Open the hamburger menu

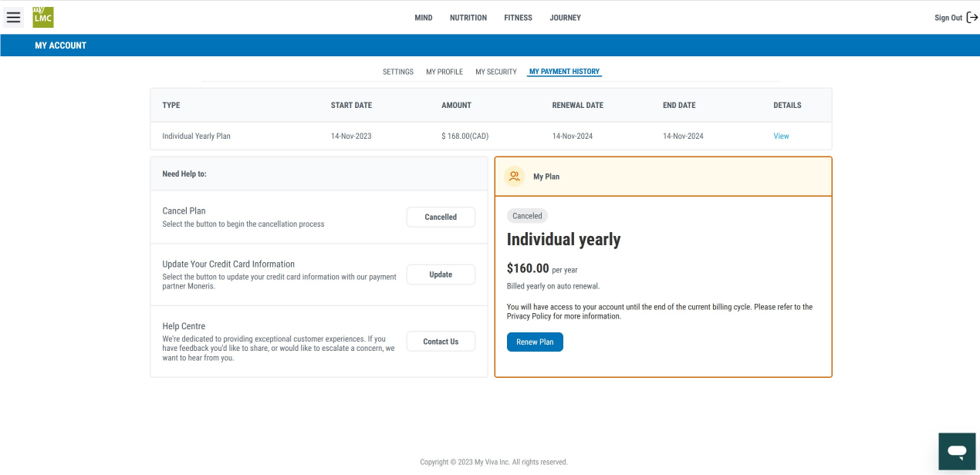click(x=13, y=18)
